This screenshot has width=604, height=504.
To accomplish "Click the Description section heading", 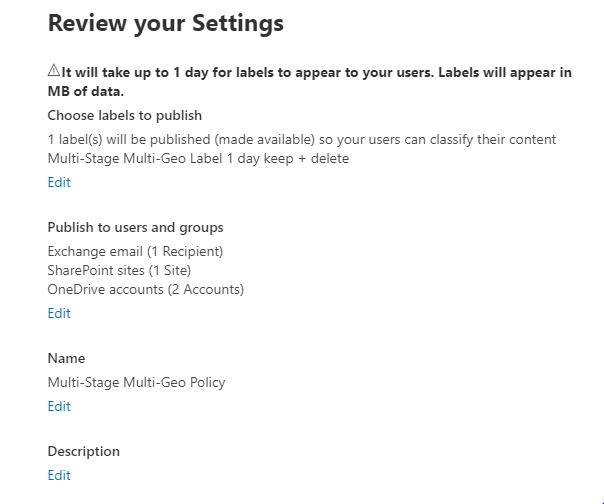I will (x=84, y=451).
